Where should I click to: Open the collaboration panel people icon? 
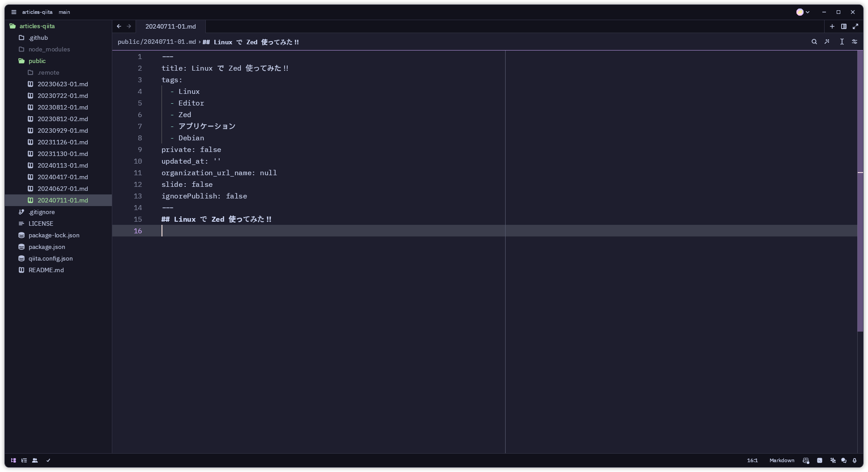pyautogui.click(x=35, y=460)
